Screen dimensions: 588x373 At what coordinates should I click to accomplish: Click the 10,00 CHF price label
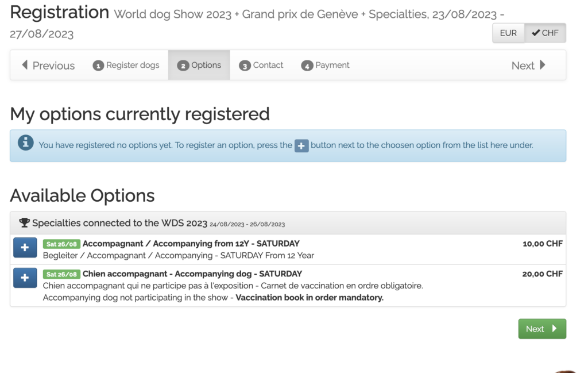point(542,244)
